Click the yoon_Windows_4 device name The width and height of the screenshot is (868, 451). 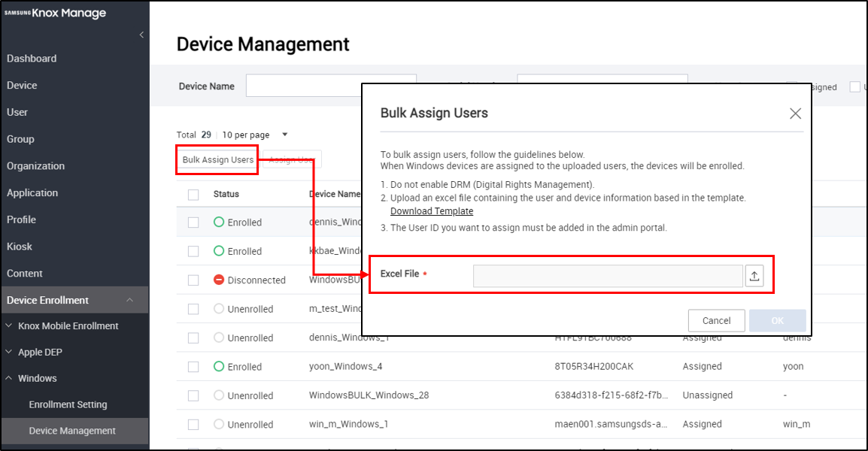point(345,366)
